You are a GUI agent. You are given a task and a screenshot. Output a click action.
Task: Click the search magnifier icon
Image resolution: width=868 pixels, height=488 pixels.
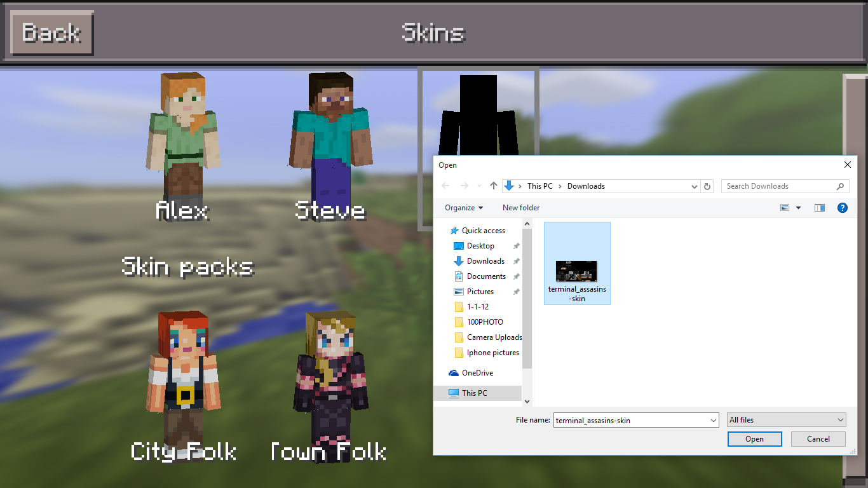(x=841, y=186)
